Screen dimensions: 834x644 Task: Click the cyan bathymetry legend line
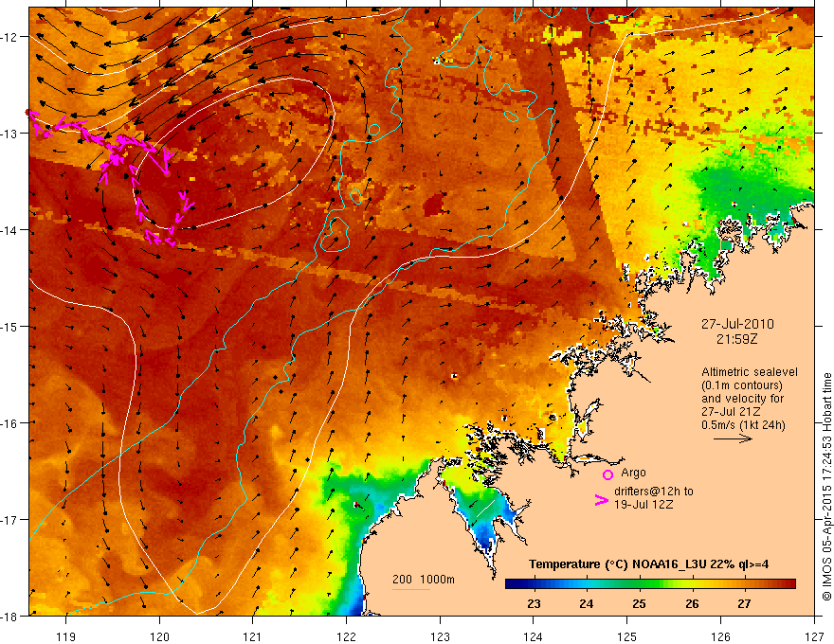coord(411,589)
